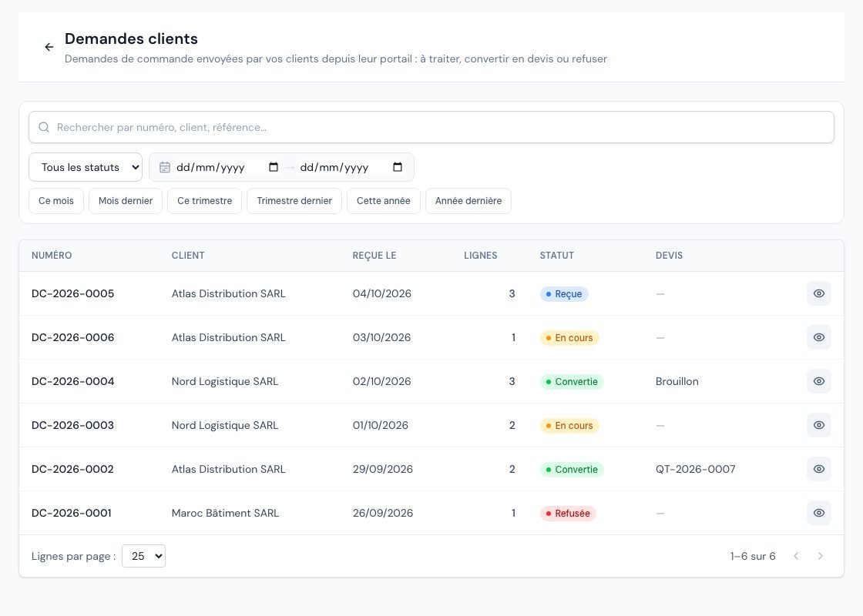Click the Reçue status badge
Screen dimensions: 863x616
(x=564, y=293)
